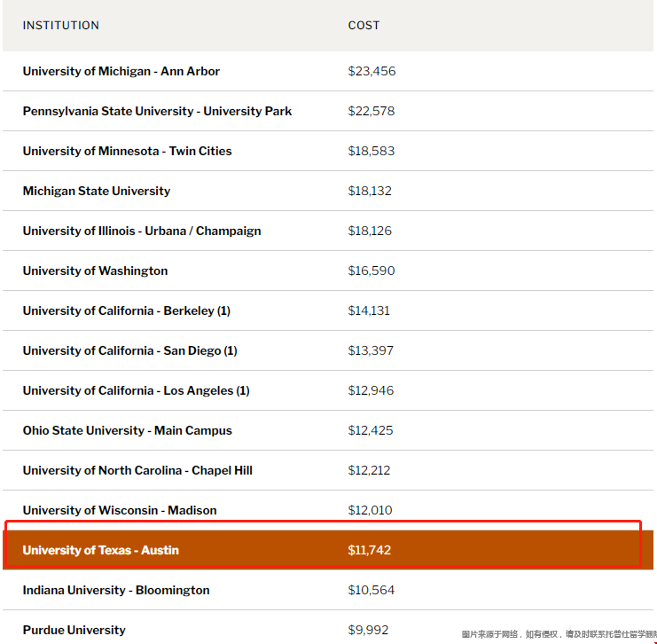This screenshot has width=657, height=644.
Task: Click the $23,456 cost value
Action: [372, 71]
